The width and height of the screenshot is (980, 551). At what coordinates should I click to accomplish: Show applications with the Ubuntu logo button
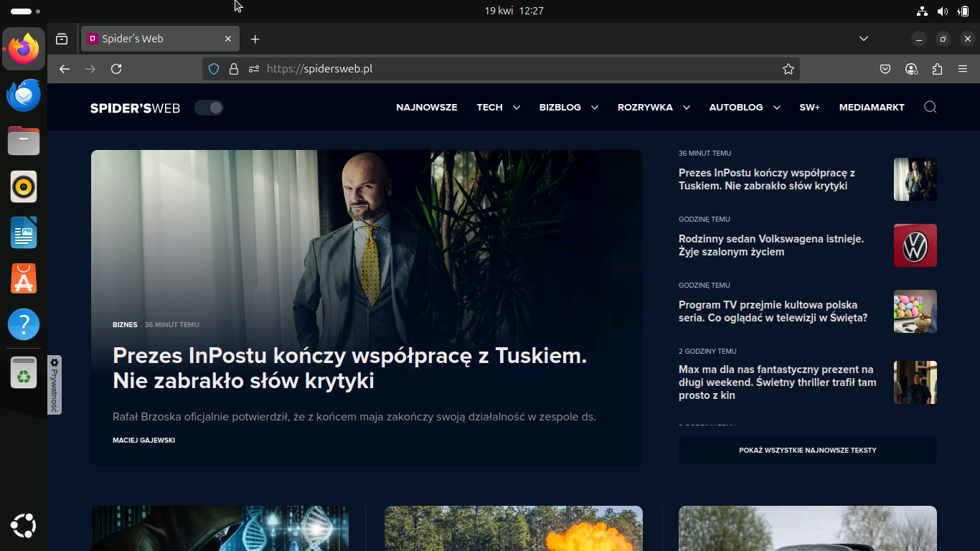tap(24, 526)
